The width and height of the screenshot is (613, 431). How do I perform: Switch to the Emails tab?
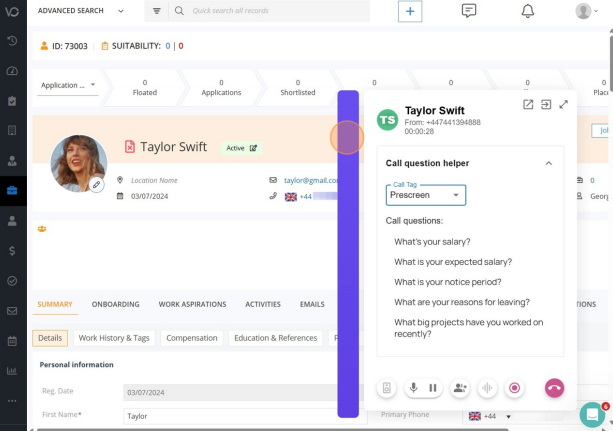(x=312, y=304)
